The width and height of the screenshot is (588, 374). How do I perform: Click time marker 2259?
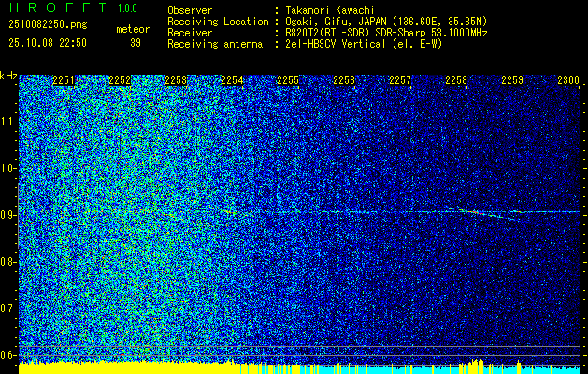click(512, 80)
